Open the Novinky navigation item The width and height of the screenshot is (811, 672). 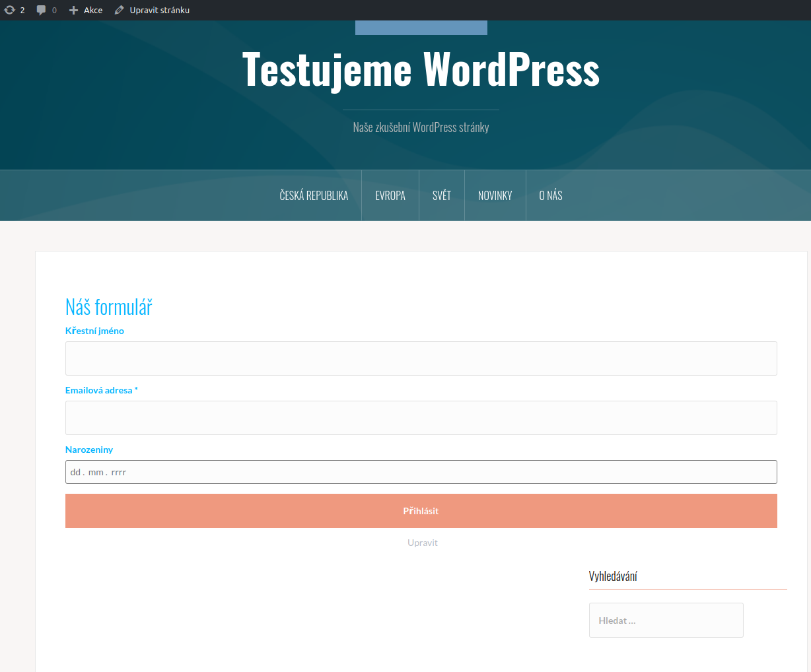tap(495, 195)
